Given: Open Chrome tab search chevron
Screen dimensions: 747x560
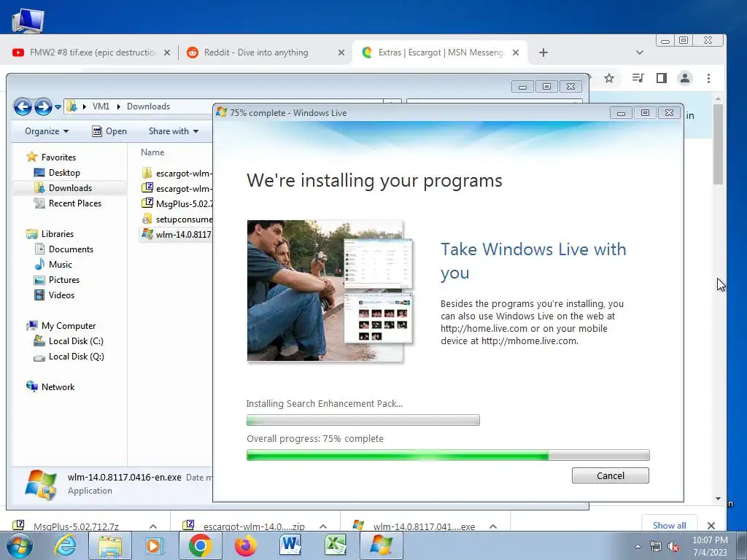Looking at the screenshot, I should coord(639,52).
